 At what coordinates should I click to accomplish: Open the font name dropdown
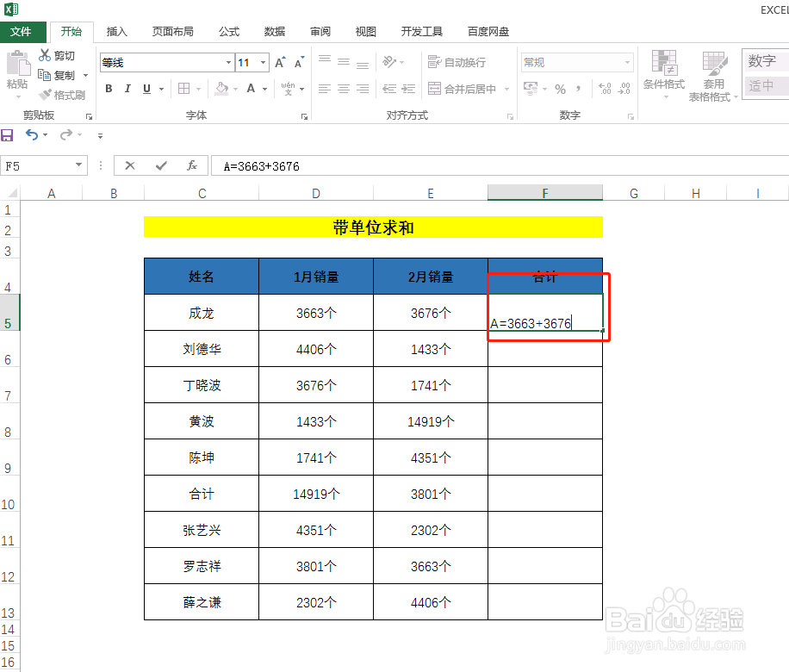[x=230, y=62]
